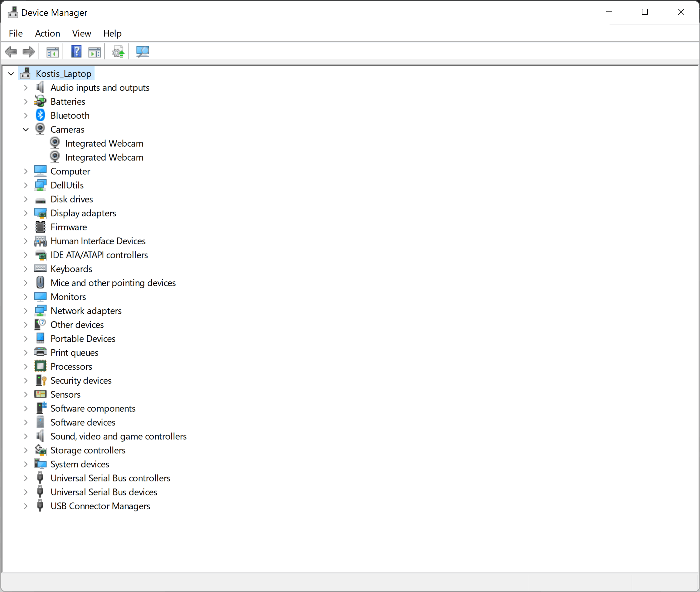
Task: Select the Security devices label
Action: tap(81, 380)
